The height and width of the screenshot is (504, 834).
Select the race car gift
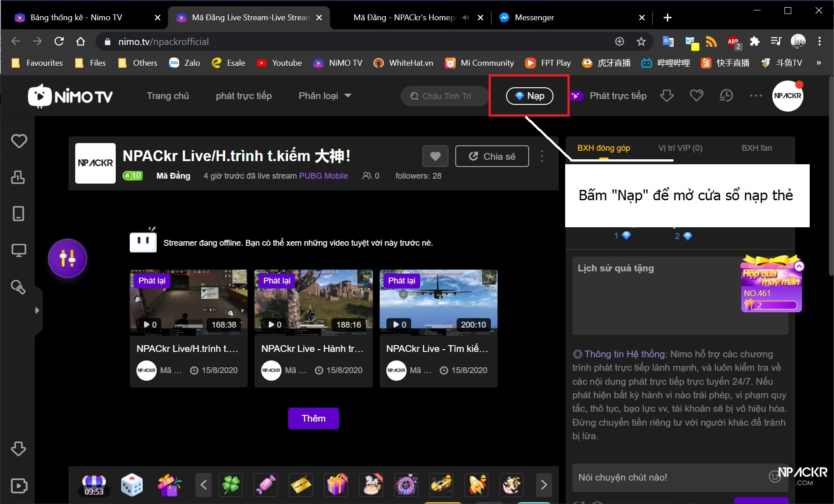pyautogui.click(x=441, y=485)
